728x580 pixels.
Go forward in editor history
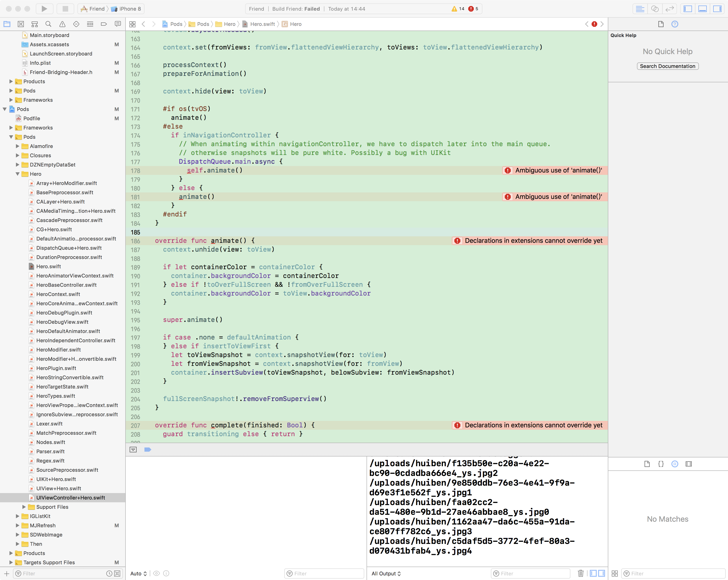pyautogui.click(x=154, y=24)
